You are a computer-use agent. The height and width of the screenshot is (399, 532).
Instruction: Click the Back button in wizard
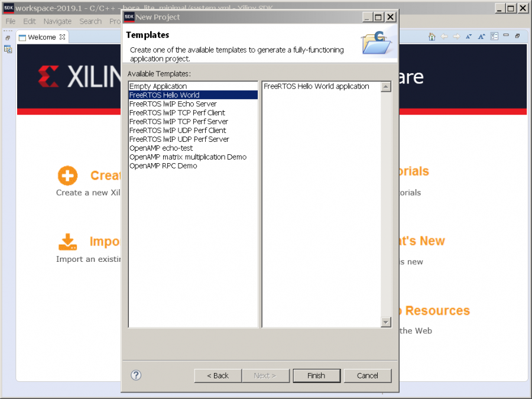click(x=218, y=375)
